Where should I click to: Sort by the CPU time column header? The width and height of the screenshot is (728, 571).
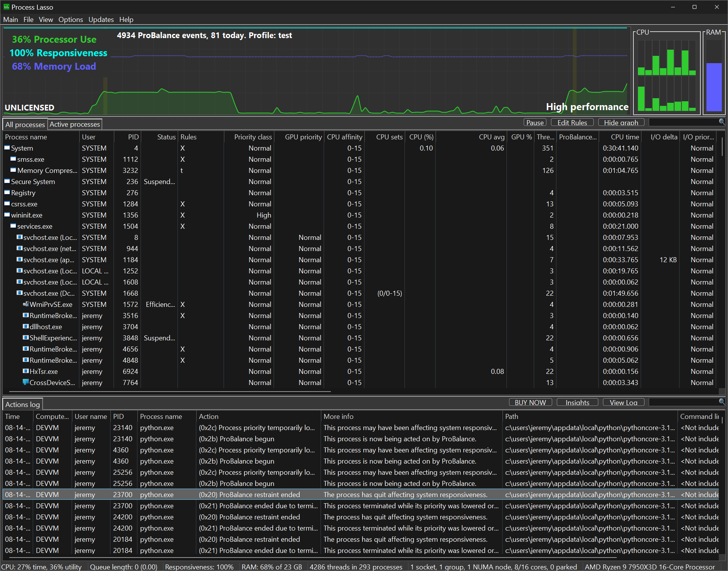[x=620, y=137]
